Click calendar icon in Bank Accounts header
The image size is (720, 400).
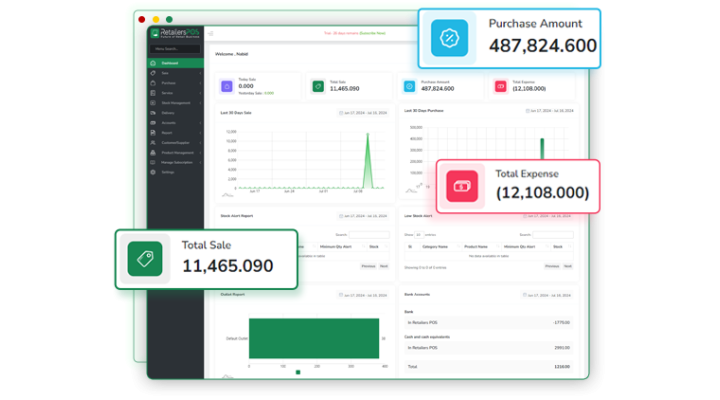point(524,295)
